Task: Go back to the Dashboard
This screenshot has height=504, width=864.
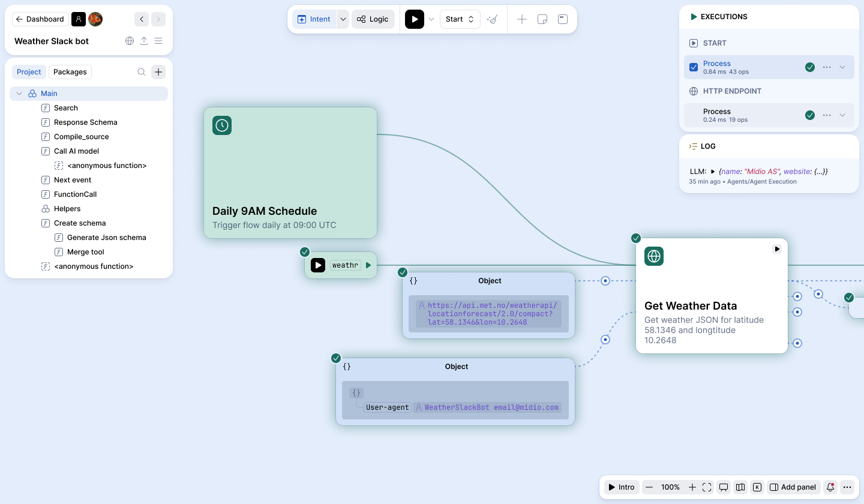Action: (40, 19)
